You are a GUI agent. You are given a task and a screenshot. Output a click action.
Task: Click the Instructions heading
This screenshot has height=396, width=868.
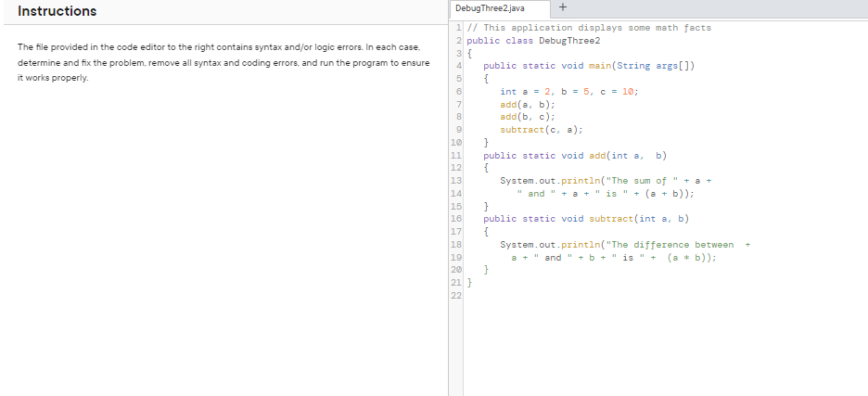[57, 11]
